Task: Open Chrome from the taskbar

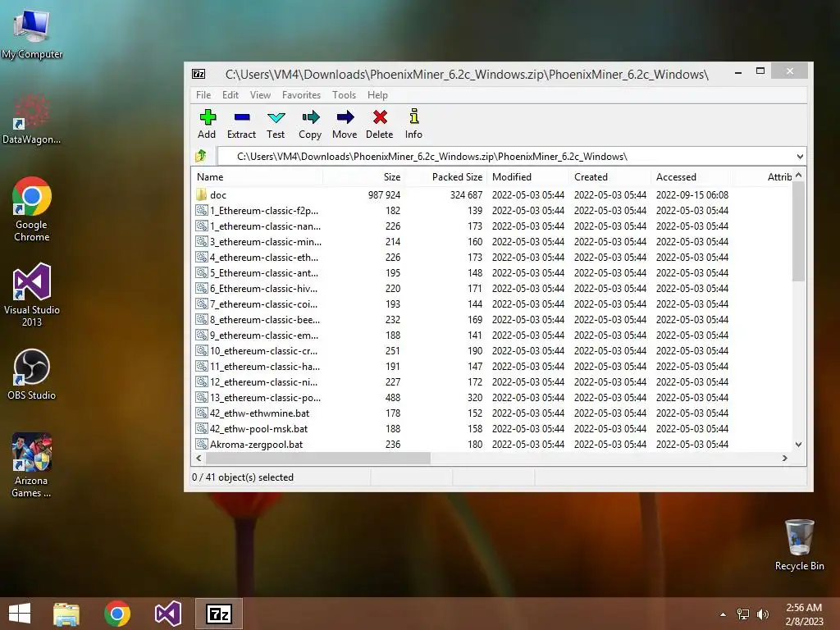Action: coord(117,614)
